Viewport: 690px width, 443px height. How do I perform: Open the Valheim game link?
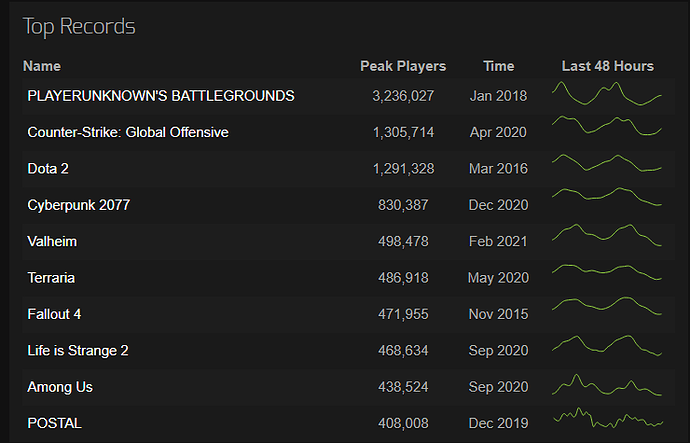[x=52, y=242]
